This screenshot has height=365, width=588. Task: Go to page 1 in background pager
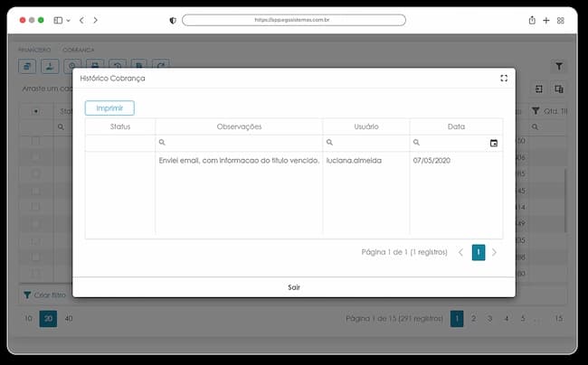pyautogui.click(x=457, y=319)
